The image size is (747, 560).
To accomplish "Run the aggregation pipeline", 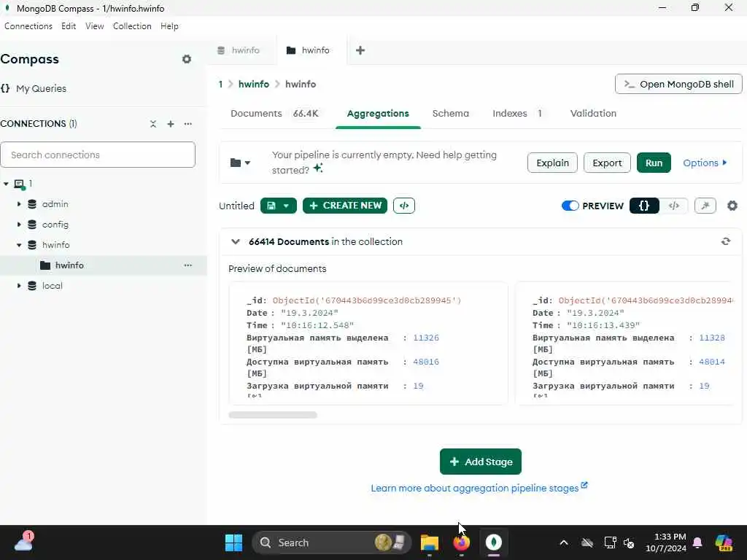I will [654, 163].
